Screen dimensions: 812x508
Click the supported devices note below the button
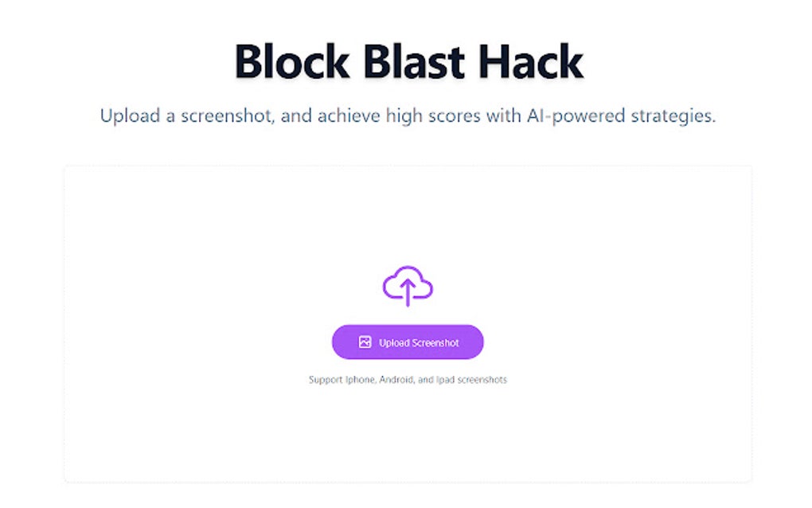(x=408, y=380)
